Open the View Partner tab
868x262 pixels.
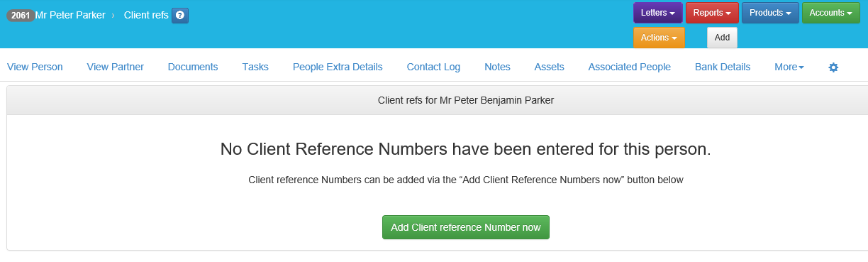pos(116,67)
